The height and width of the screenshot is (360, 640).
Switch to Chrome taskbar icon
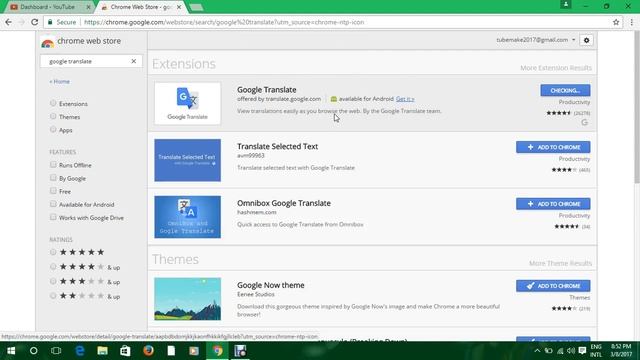[218, 351]
